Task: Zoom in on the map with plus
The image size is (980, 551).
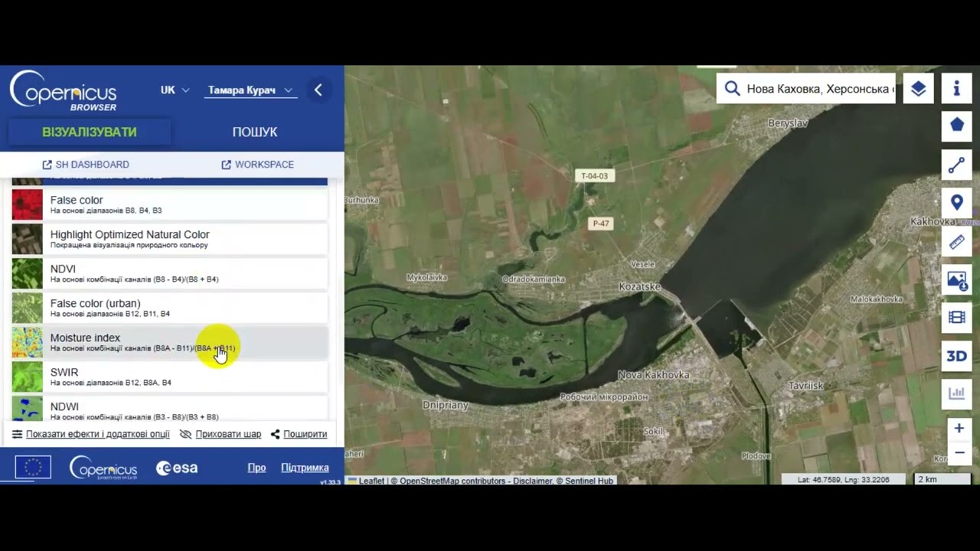Action: pyautogui.click(x=959, y=429)
